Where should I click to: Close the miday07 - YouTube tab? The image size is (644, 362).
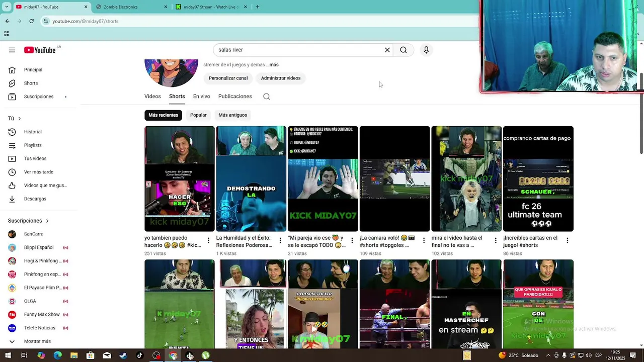pyautogui.click(x=86, y=7)
